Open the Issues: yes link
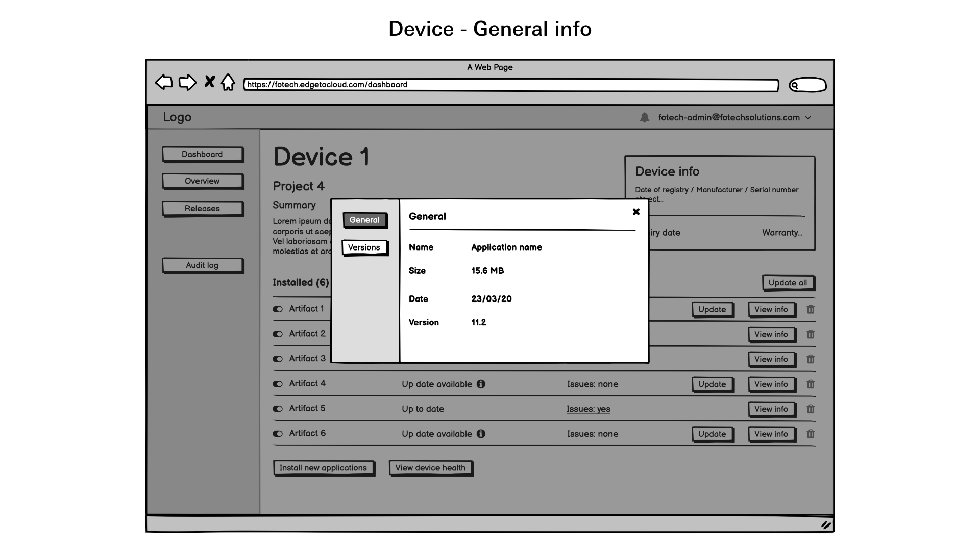Screen dimensions: 980x551 (588, 409)
